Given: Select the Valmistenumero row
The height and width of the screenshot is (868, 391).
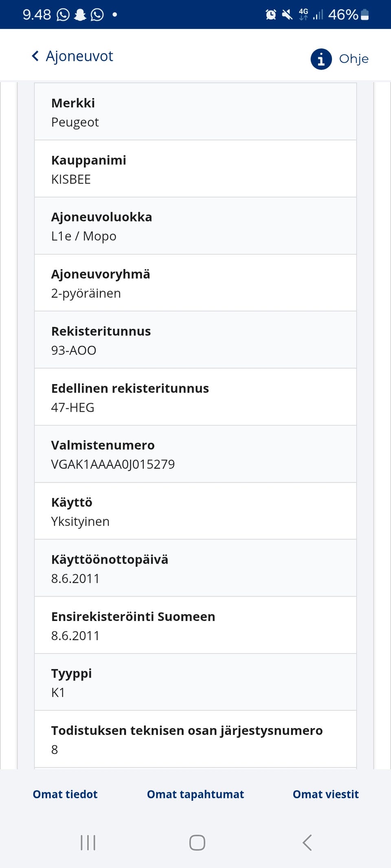Looking at the screenshot, I should pyautogui.click(x=195, y=454).
